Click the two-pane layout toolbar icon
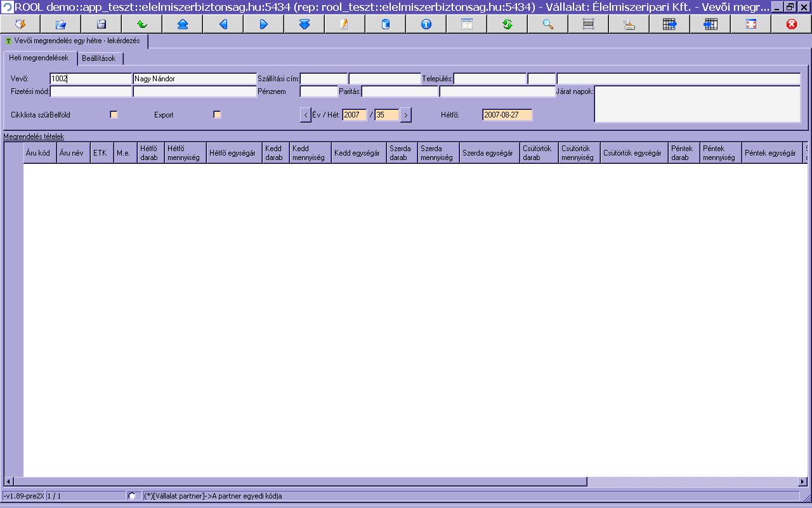 tap(467, 24)
